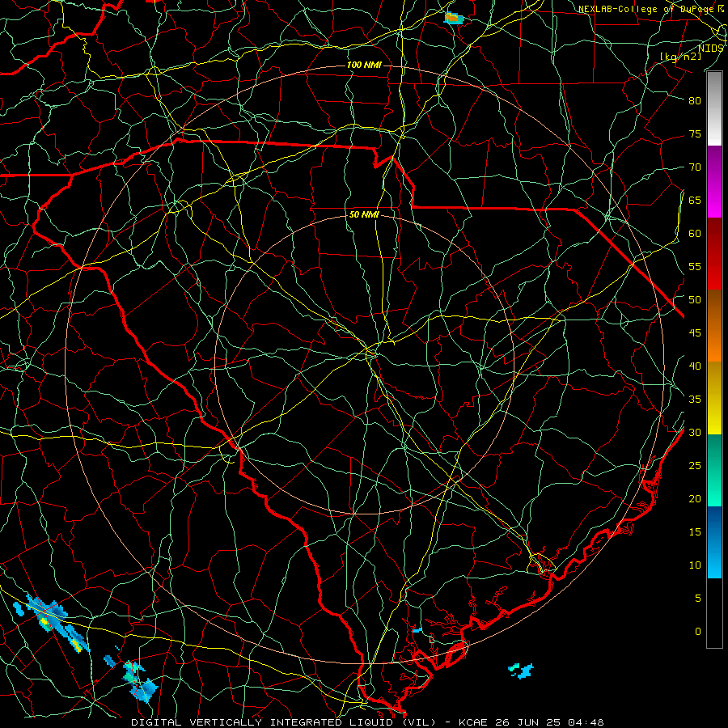Click the 45 value on the VIL scale
The height and width of the screenshot is (728, 728).
tap(695, 333)
